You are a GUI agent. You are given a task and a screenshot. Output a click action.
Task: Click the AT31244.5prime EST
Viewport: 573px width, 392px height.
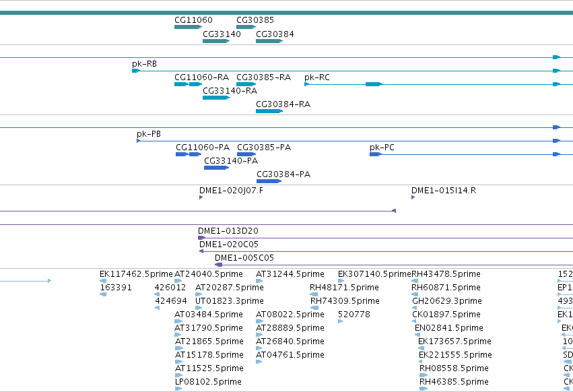259,281
